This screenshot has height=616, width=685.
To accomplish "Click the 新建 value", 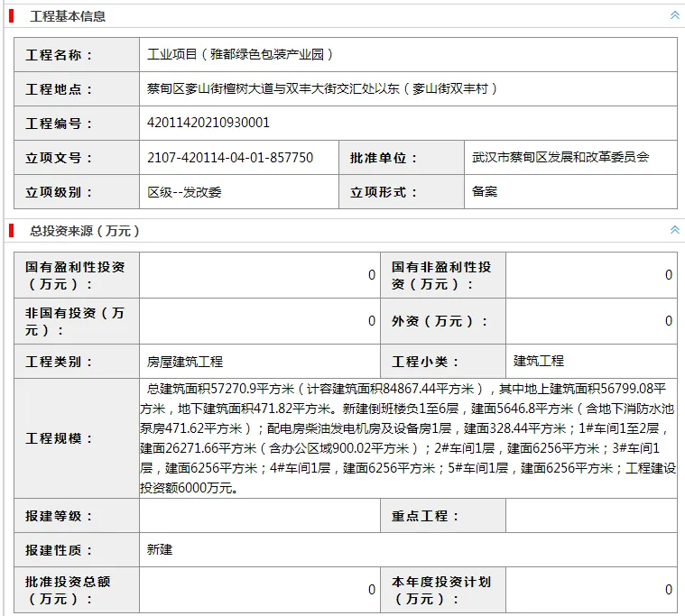I will (160, 549).
